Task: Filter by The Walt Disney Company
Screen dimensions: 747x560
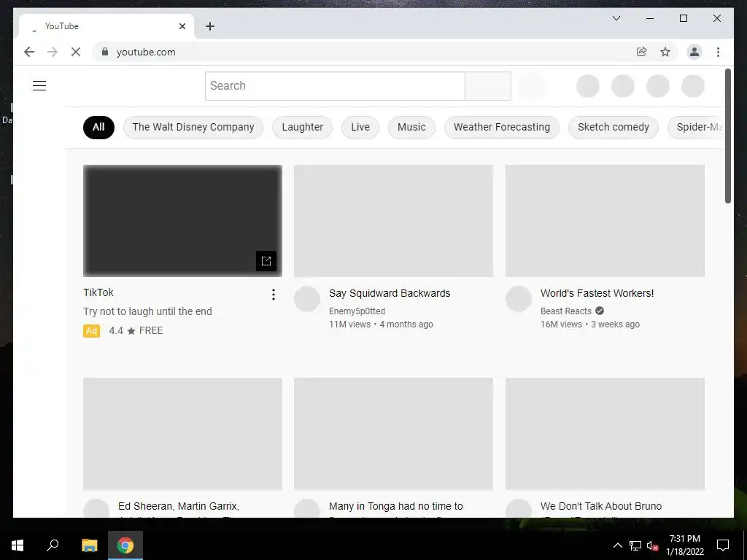Action: 193,127
